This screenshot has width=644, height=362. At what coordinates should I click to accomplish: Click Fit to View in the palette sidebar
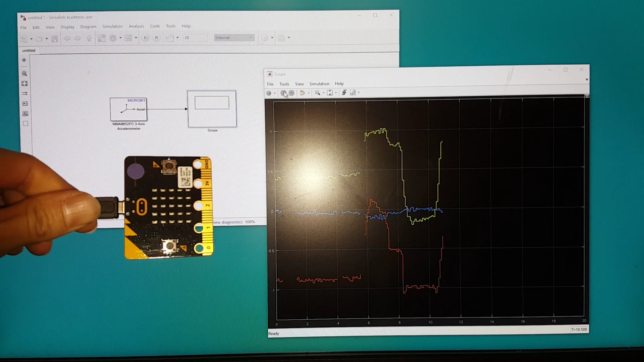coord(24,83)
